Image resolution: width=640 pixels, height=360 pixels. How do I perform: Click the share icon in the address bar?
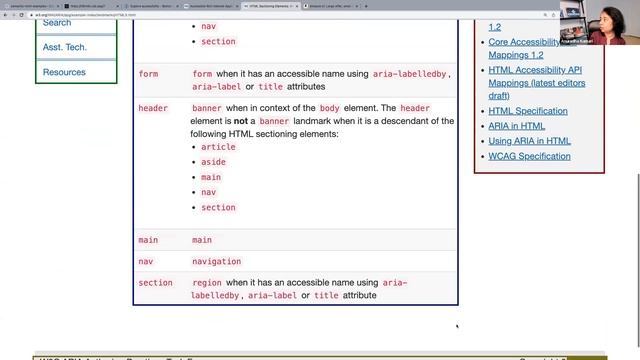coord(553,15)
